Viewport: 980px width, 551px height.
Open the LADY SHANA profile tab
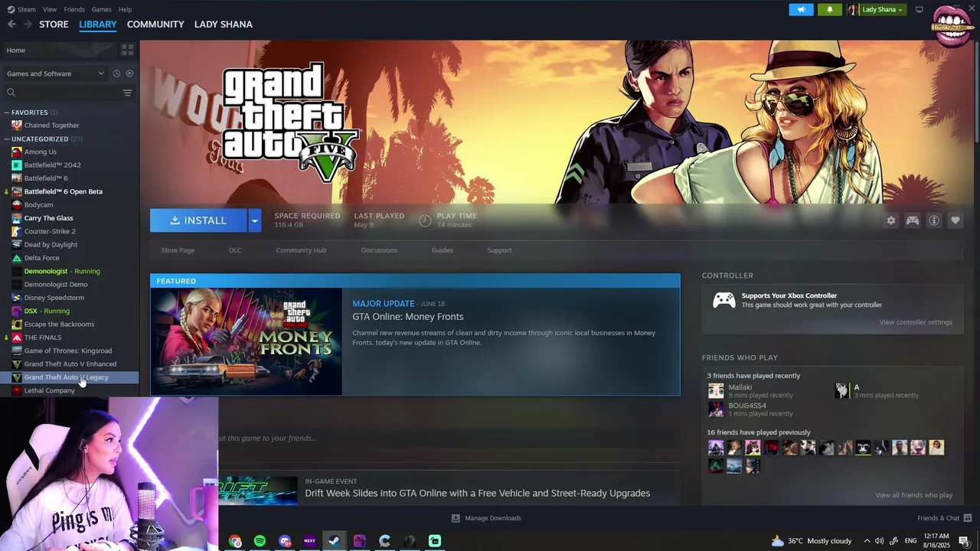223,24
